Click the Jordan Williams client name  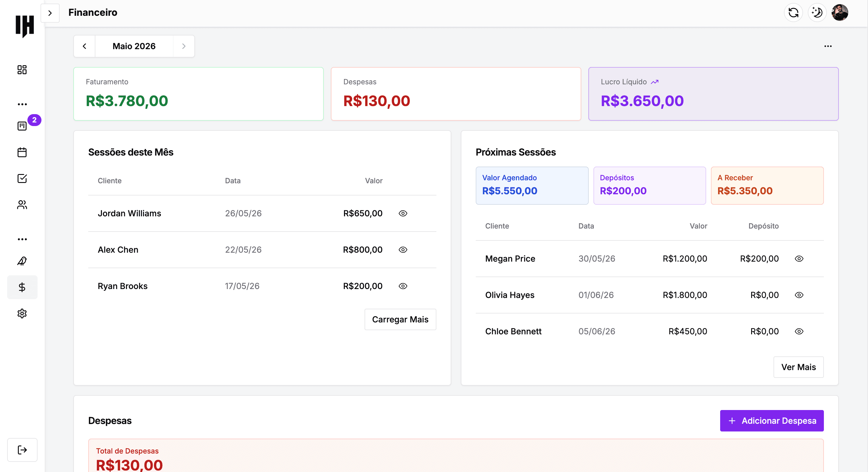point(129,213)
